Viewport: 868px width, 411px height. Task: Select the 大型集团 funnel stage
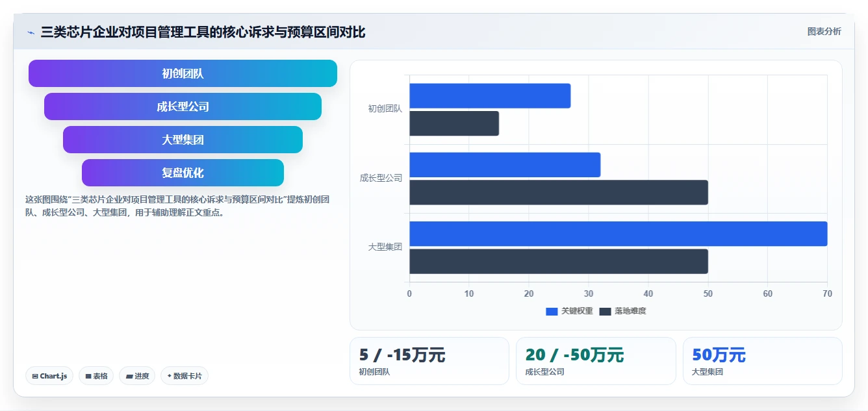(183, 140)
